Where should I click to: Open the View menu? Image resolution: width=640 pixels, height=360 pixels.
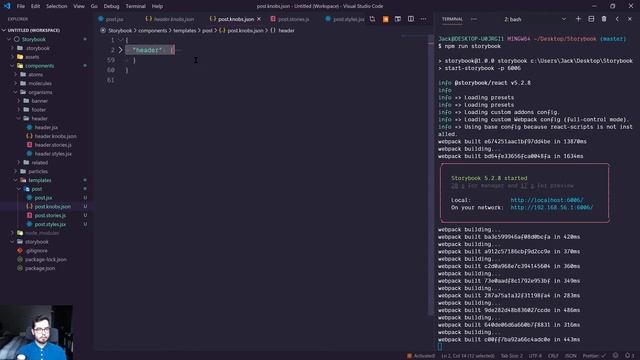[x=79, y=6]
